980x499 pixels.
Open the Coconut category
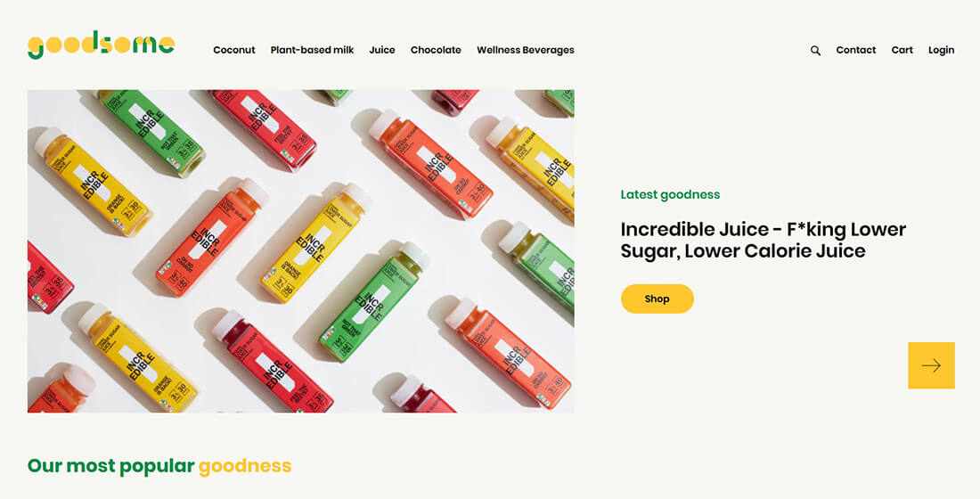(233, 50)
